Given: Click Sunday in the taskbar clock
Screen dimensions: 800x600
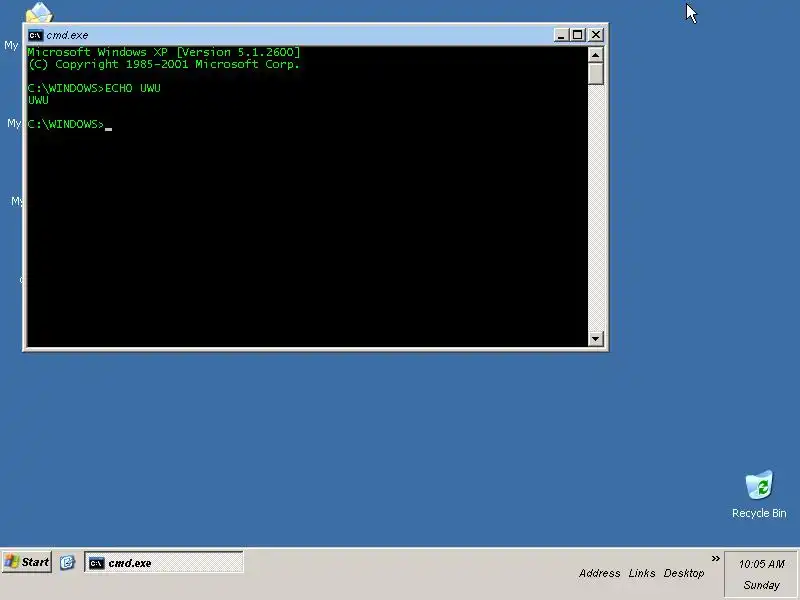Looking at the screenshot, I should (x=761, y=585).
